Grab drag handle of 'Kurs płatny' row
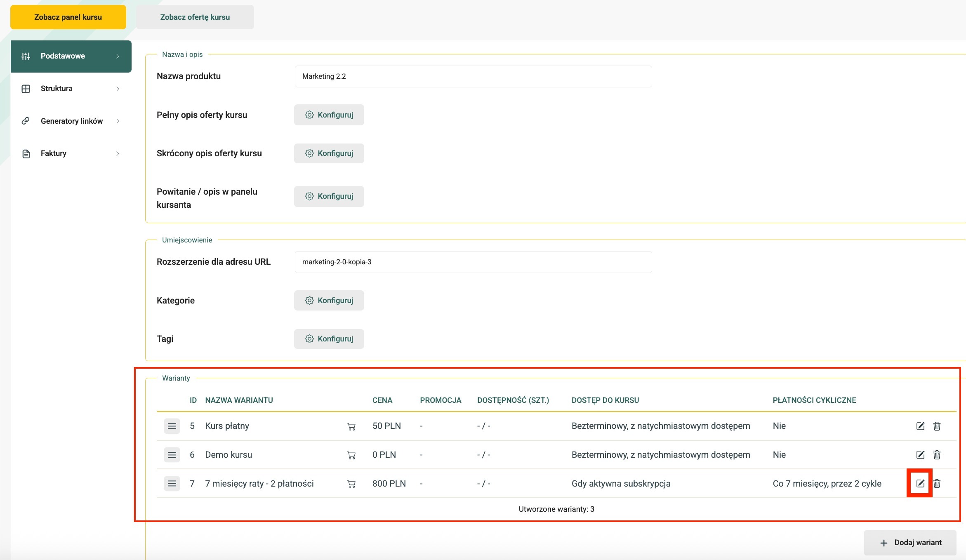966x560 pixels. coord(172,426)
